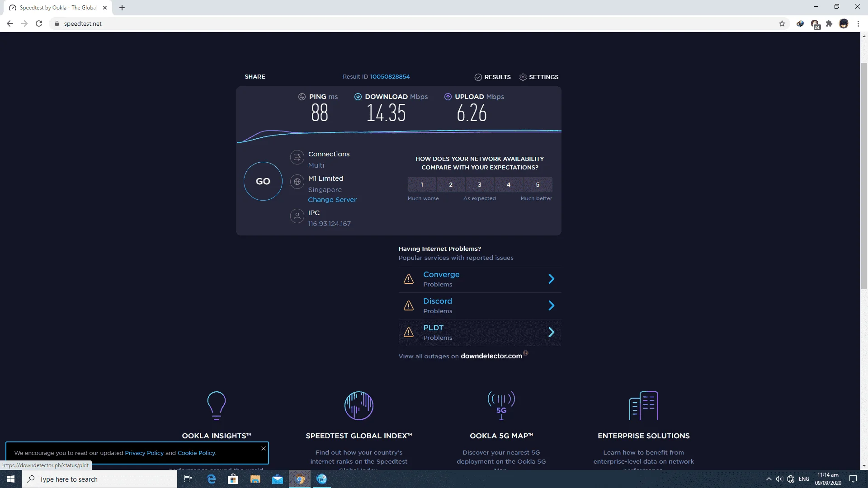Click the Ookla 5G Map icon
This screenshot has height=488, width=868.
pyautogui.click(x=501, y=406)
